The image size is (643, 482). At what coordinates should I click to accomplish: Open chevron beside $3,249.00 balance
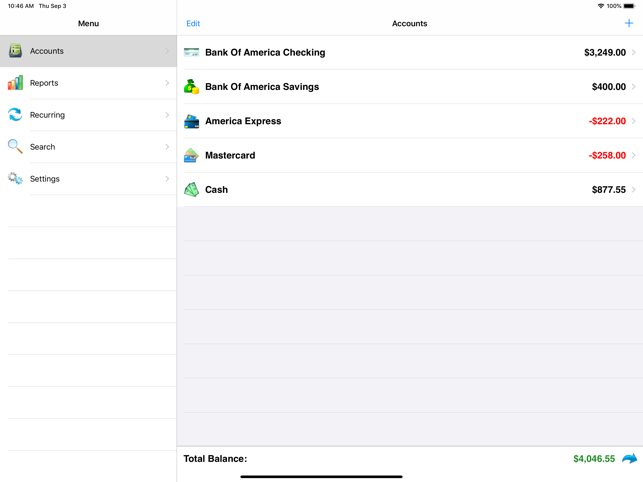(634, 52)
